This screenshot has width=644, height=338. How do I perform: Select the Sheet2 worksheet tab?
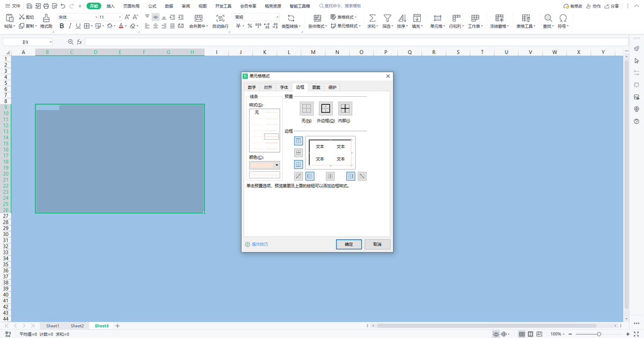click(x=77, y=326)
